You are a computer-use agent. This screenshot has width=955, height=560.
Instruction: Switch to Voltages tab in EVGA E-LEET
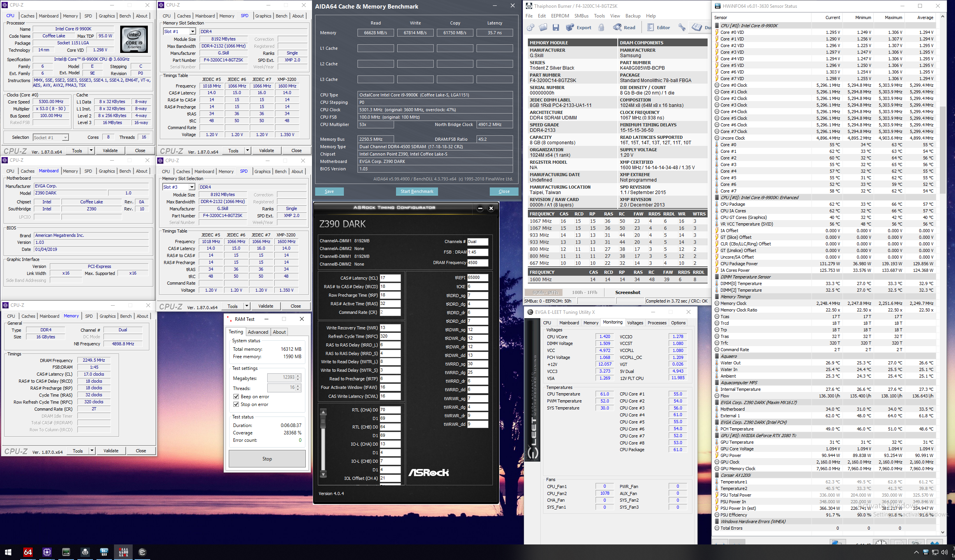point(635,323)
